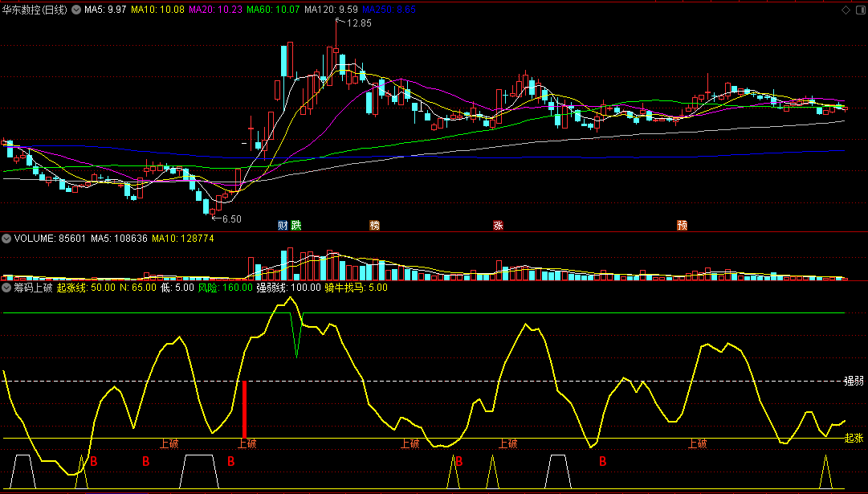Screen dimensions: 868x494
Task: Click the 起涨 line label at right edge
Action: click(x=854, y=438)
